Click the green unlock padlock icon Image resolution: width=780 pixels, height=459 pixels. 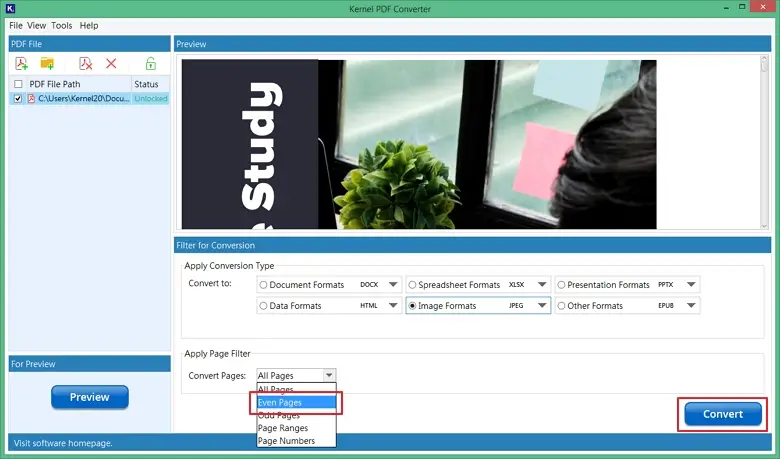[x=151, y=64]
